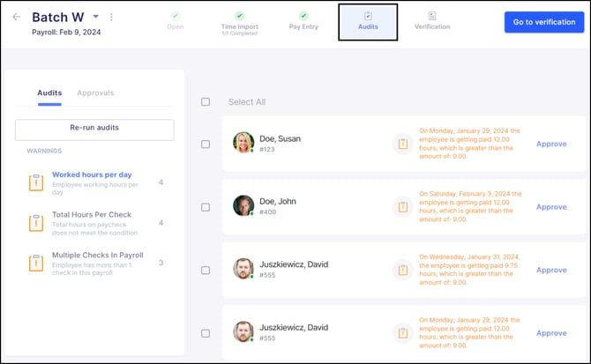This screenshot has width=591, height=364.
Task: Click the Total Hours Per Check clipboard icon
Action: point(36,223)
